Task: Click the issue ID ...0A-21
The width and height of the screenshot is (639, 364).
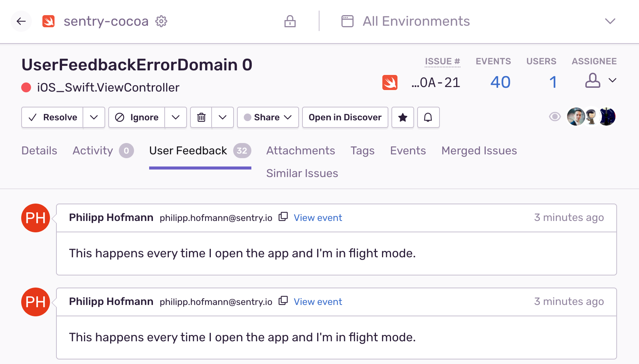Action: point(436,82)
